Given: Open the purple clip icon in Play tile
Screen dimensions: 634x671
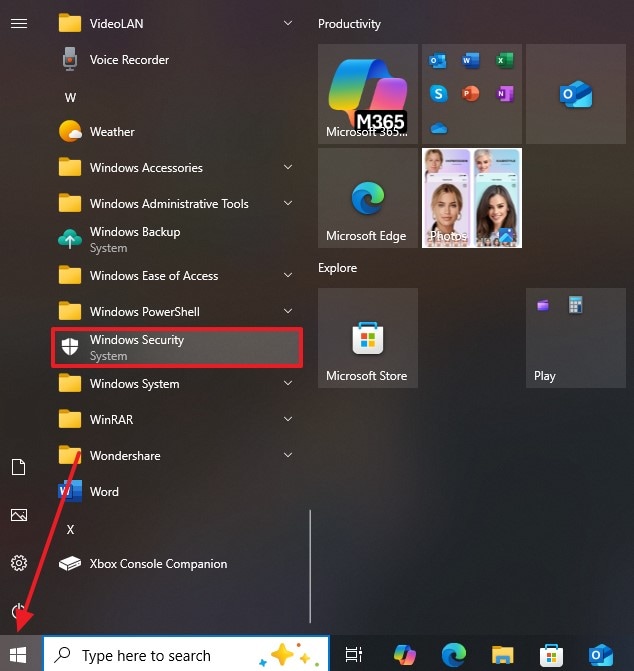Looking at the screenshot, I should pyautogui.click(x=543, y=305).
